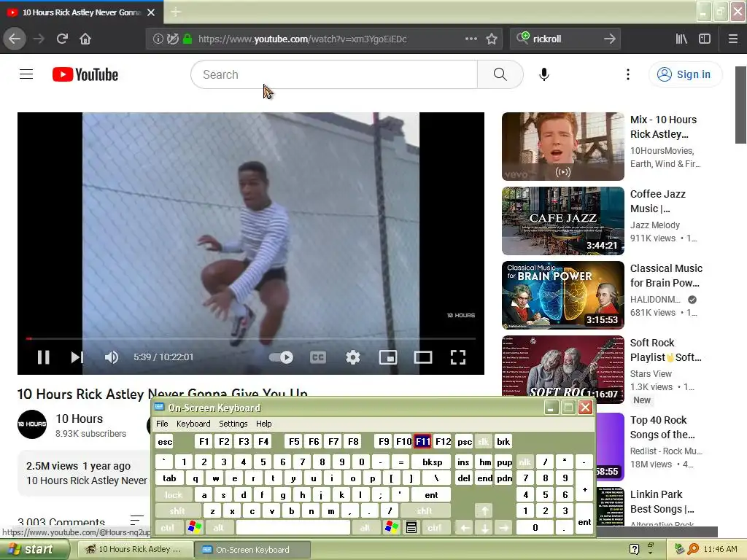
Task: Mute the video volume
Action: pos(112,357)
